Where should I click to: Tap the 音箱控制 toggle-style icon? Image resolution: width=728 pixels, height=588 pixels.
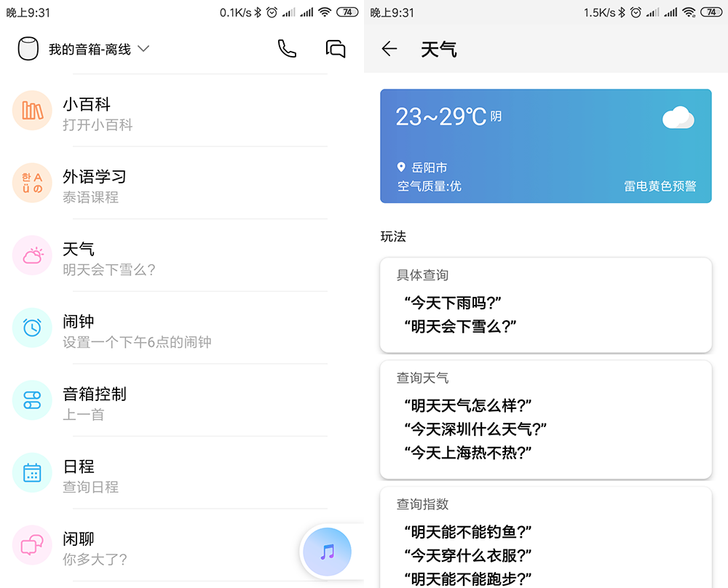pos(32,400)
